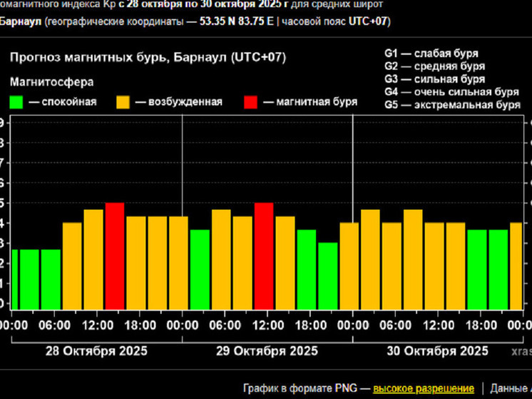
Task: Click the "28 Октября 2025" date label
Action: pyautogui.click(x=97, y=351)
